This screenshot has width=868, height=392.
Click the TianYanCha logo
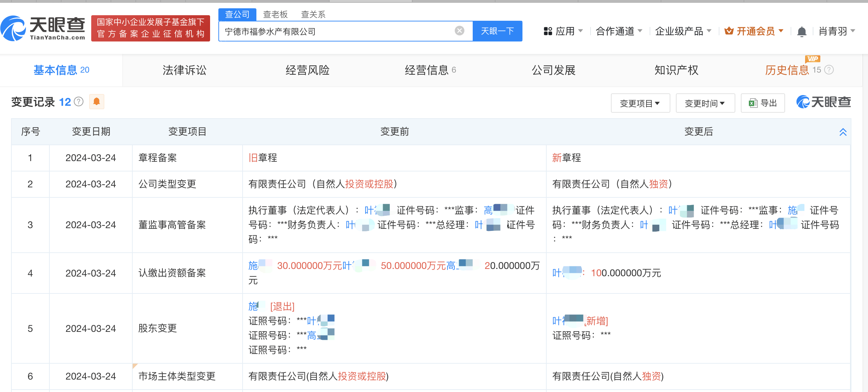pos(43,28)
